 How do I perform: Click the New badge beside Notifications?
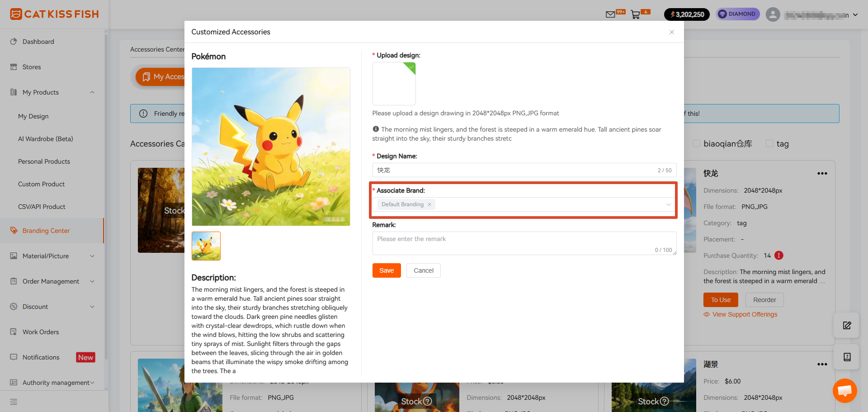pos(85,357)
